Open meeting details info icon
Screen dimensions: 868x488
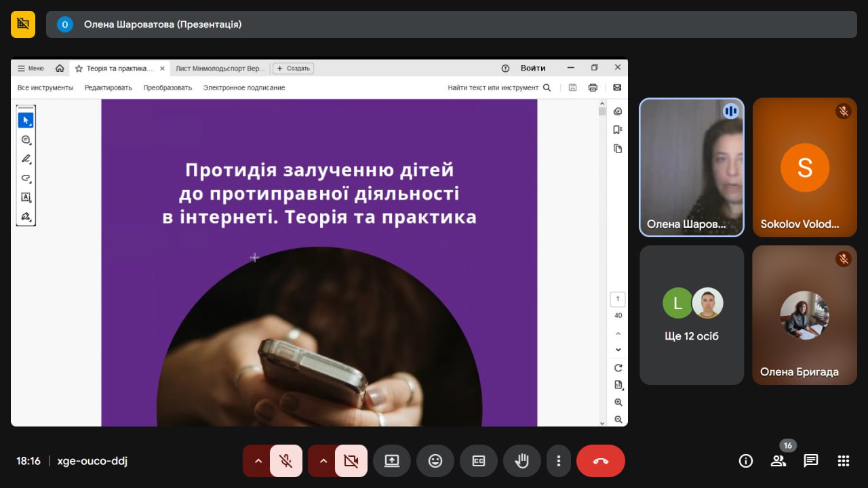(x=746, y=461)
